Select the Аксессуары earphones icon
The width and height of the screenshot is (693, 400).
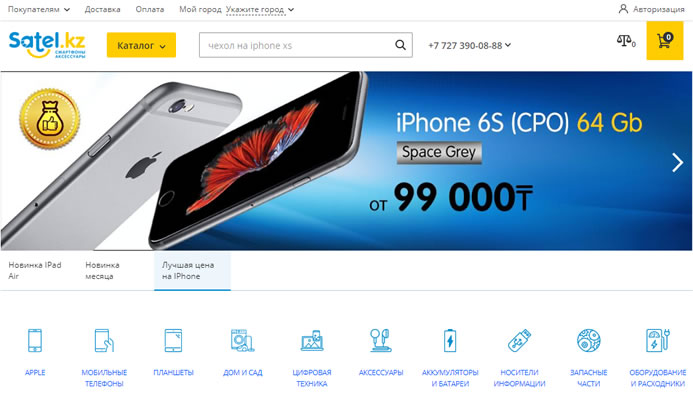(x=381, y=340)
